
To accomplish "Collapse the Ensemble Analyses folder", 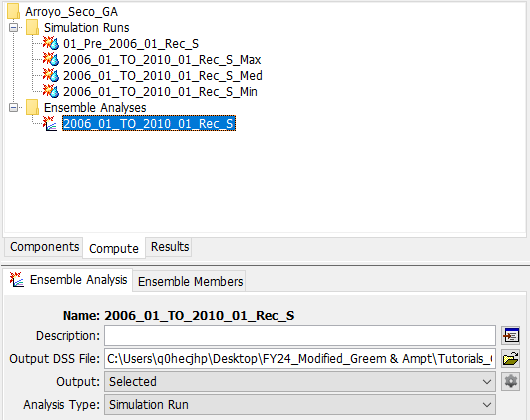I will pos(14,107).
